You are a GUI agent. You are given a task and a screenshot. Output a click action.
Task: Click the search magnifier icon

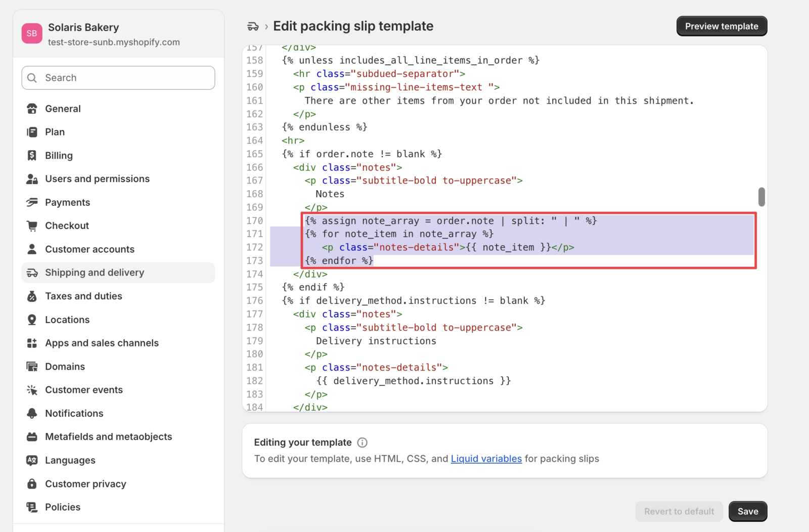pos(32,78)
